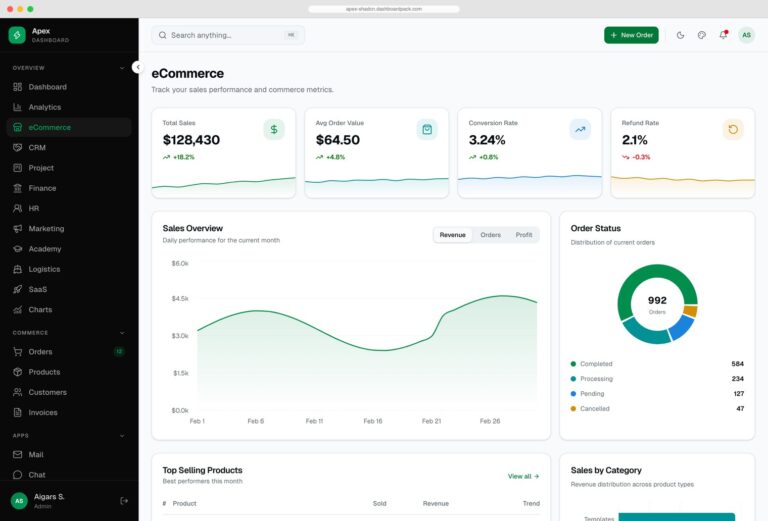Click the Pending legend blue dot
The height and width of the screenshot is (521, 768).
(573, 394)
